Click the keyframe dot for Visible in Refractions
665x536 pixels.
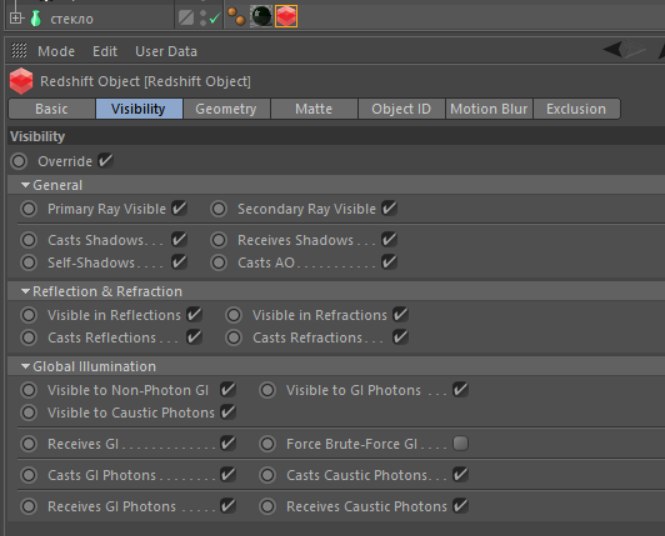[234, 315]
